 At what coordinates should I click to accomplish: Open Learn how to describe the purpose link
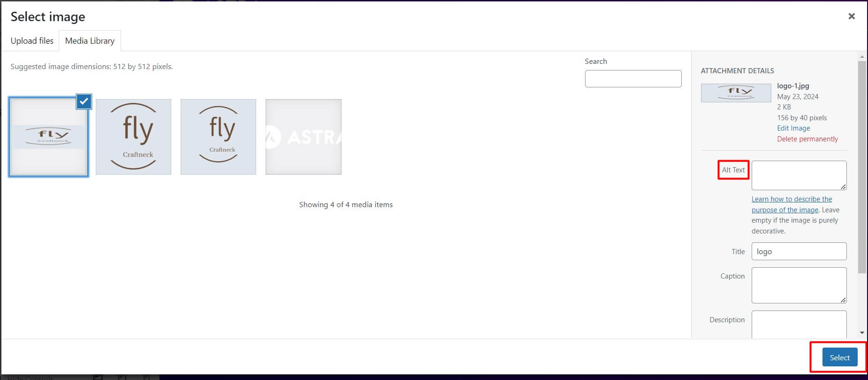click(792, 204)
